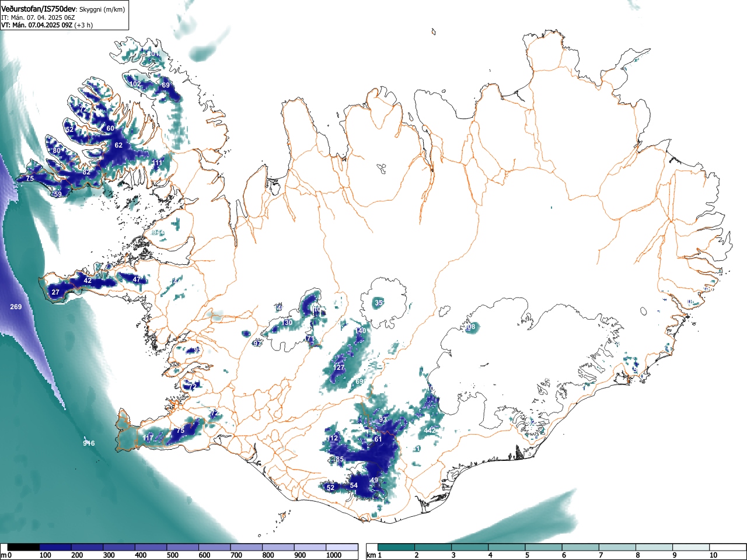Image resolution: width=747 pixels, height=560 pixels.
Task: Click the 140 visibility value in central highlands
Action: click(361, 331)
